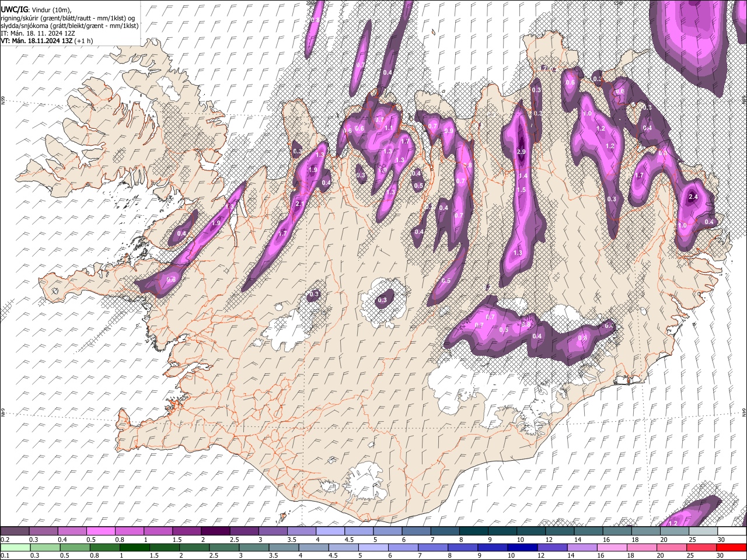This screenshot has width=747, height=560.
Task: Click the 'rigning/skúrir' legend description line
Action: tap(68, 17)
